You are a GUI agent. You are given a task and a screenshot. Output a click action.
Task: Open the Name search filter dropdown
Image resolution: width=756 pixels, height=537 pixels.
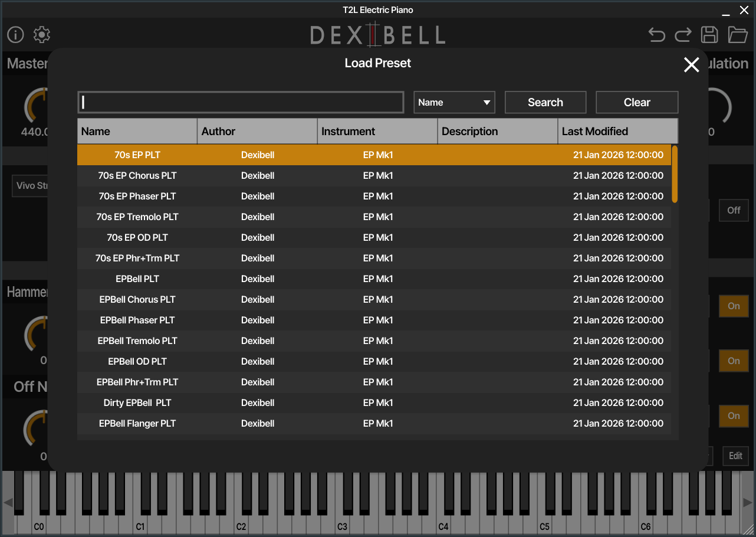(454, 103)
